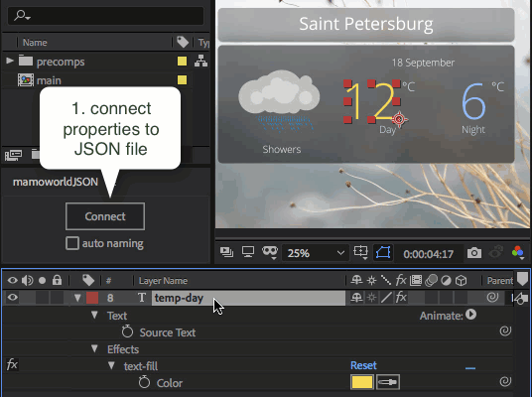Take a snapshot with the camera icon

coord(474,253)
